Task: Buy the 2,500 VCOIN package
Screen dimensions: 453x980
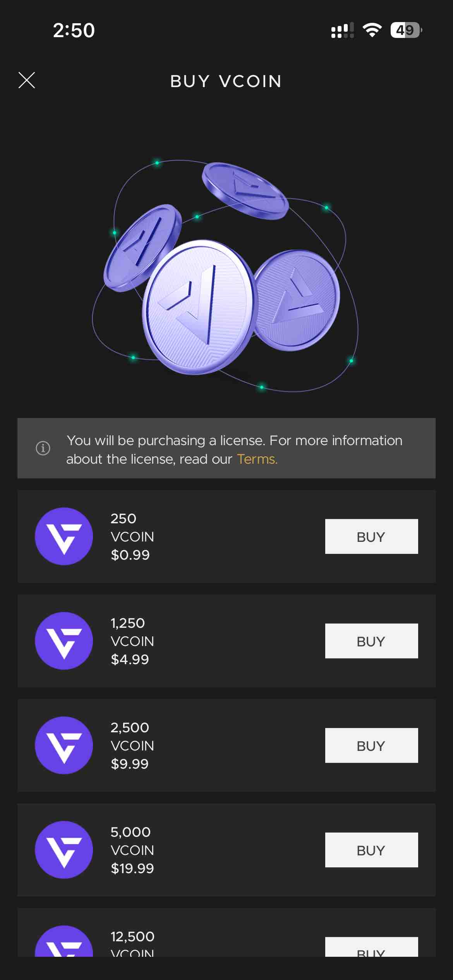Action: (x=371, y=745)
